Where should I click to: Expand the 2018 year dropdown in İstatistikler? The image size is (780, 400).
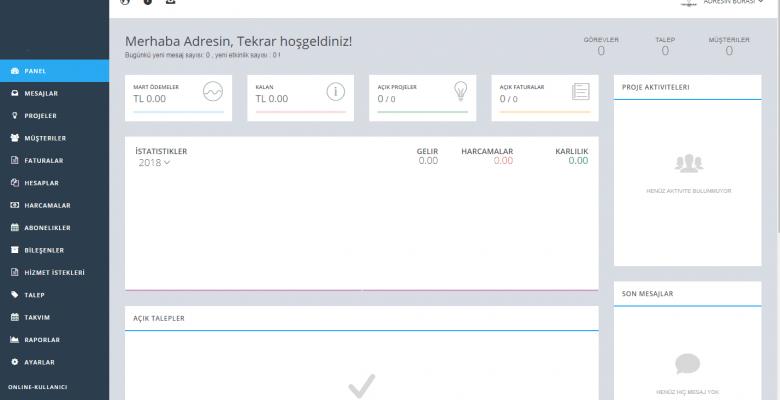coord(154,163)
